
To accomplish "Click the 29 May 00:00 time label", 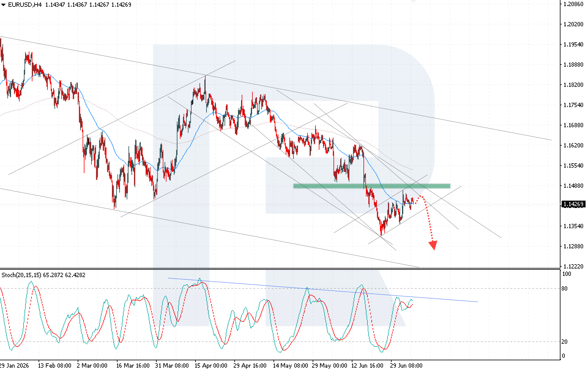I will (329, 366).
